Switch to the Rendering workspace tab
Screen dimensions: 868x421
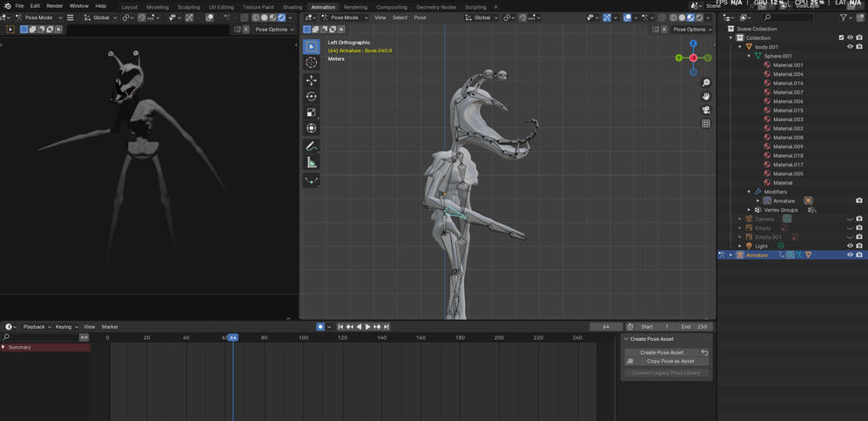[x=355, y=7]
